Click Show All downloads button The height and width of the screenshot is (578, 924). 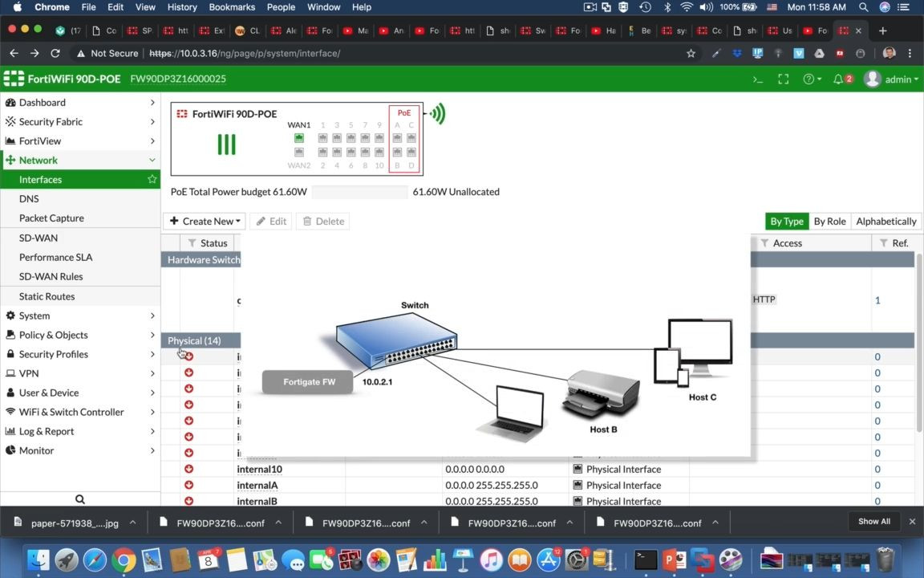point(873,522)
